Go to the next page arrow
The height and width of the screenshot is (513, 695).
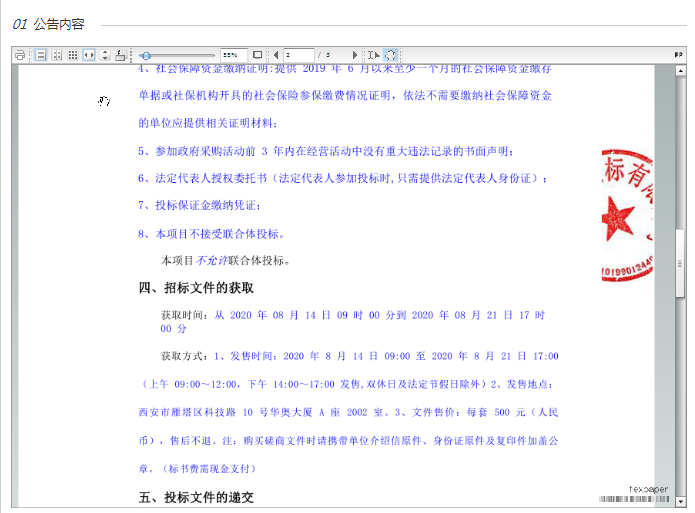click(355, 55)
